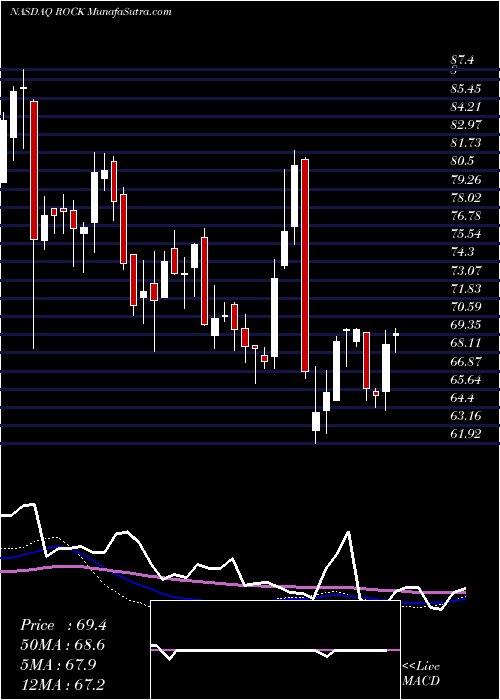
Task: Click the 50MA : 68.6 readout
Action: coord(63,645)
